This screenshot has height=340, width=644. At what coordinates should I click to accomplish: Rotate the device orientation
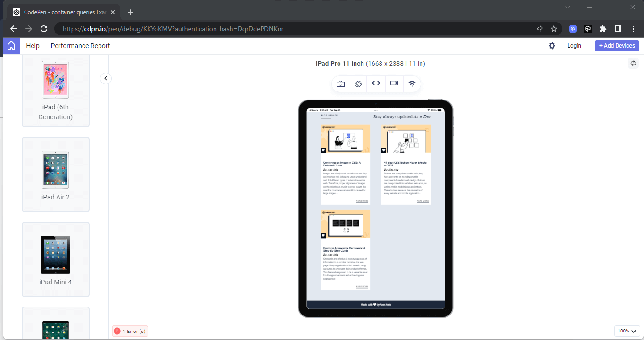[358, 83]
